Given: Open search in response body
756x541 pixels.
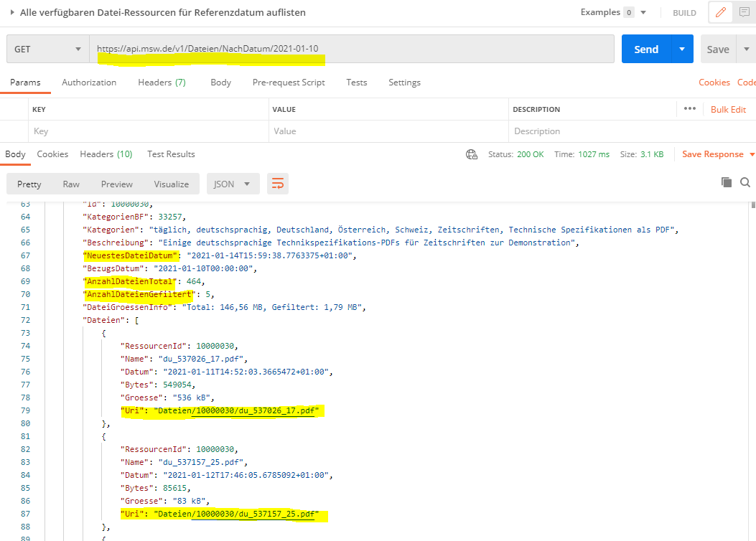Looking at the screenshot, I should [x=745, y=182].
